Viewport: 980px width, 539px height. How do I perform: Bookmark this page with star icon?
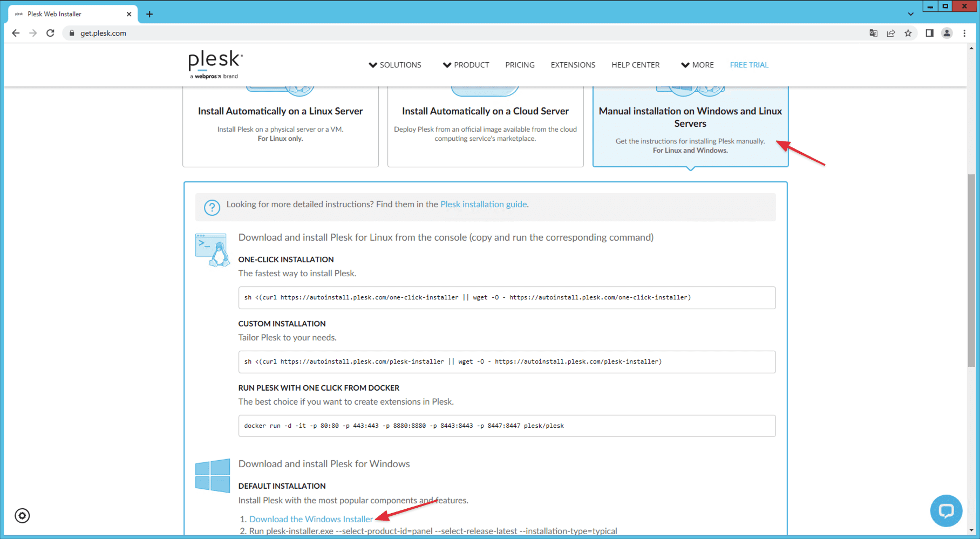[x=908, y=33]
